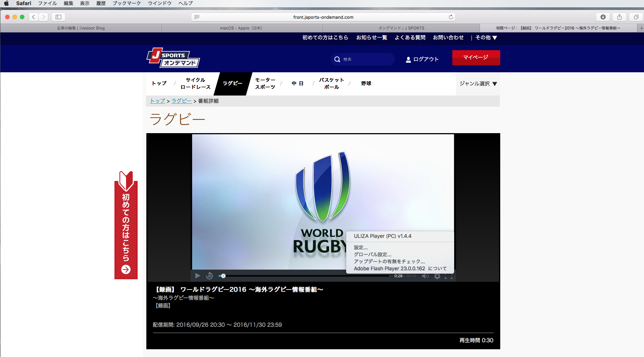Viewport: 644px width, 357px height.
Task: Click the 【録画】ワールドラグビー2016 video title
Action: pos(239,290)
